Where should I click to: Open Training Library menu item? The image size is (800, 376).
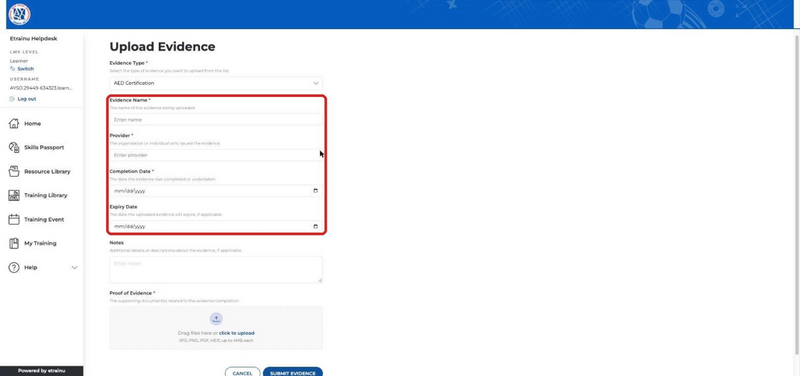(45, 195)
